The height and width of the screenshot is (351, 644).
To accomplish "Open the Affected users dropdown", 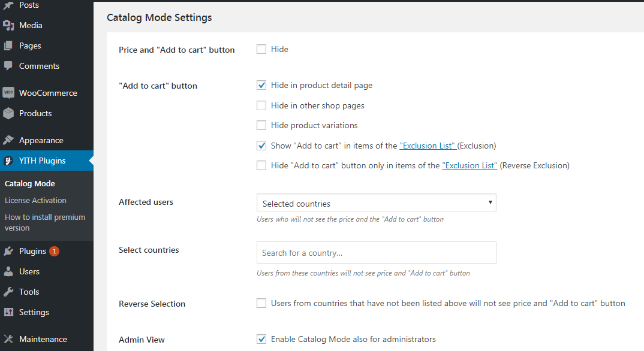I will coord(376,202).
